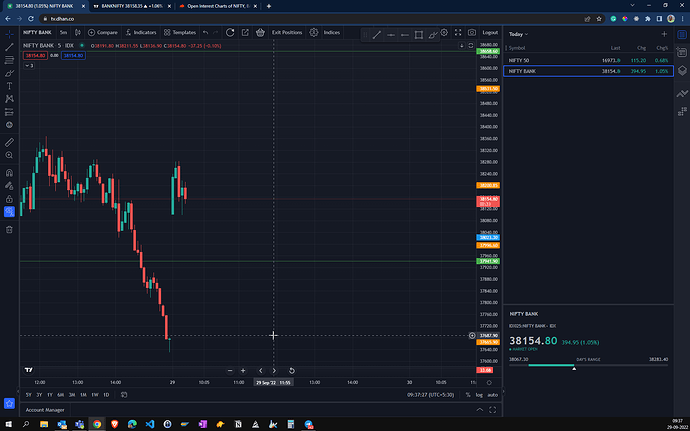690x431 pixels.
Task: Undo the last chart action
Action: click(x=206, y=33)
